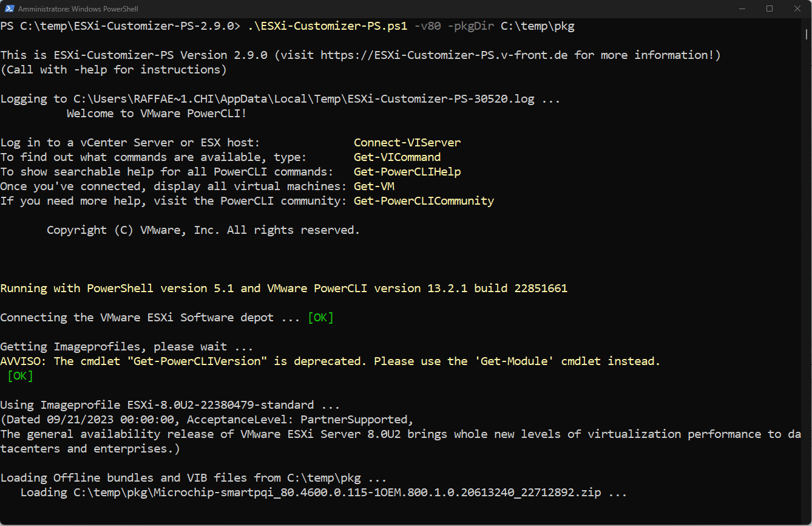Image resolution: width=812 pixels, height=526 pixels.
Task: Maximize the PowerShell window
Action: coord(770,9)
